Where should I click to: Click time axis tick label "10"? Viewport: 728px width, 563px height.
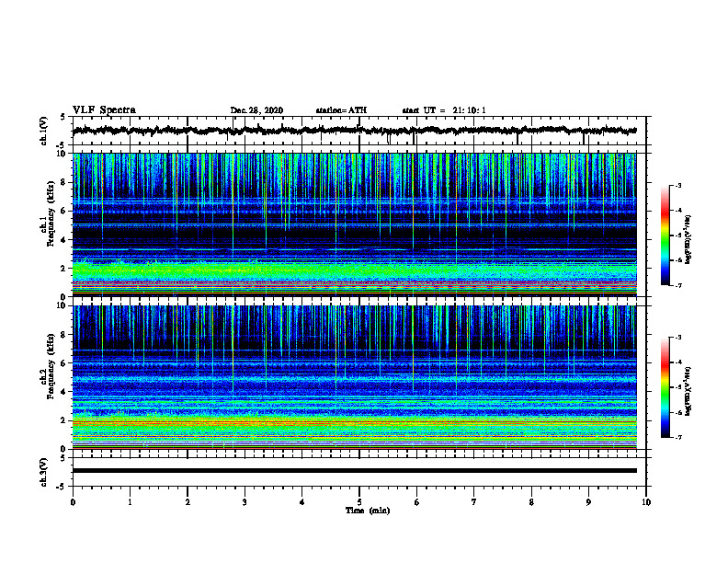pos(646,502)
